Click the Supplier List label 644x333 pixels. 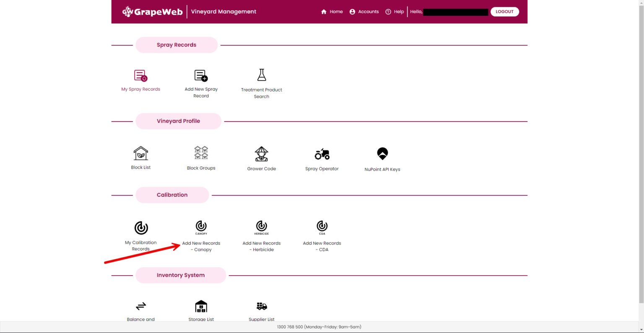[262, 319]
